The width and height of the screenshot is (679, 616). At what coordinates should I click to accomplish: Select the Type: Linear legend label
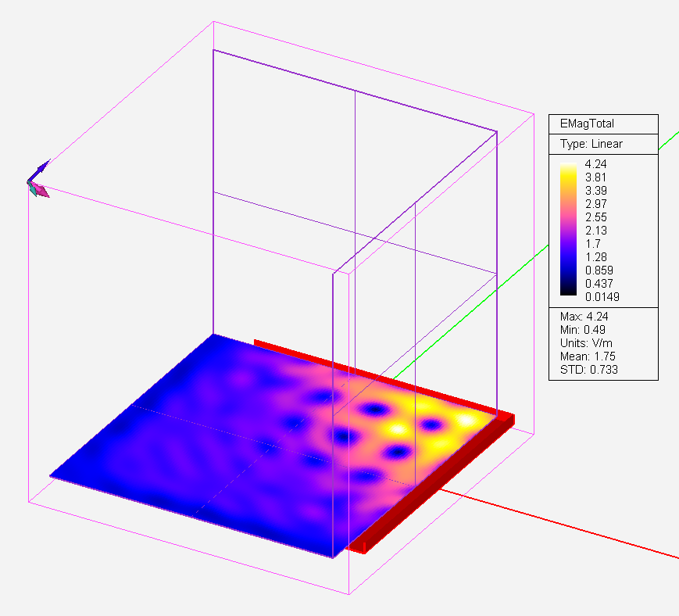[x=591, y=144]
